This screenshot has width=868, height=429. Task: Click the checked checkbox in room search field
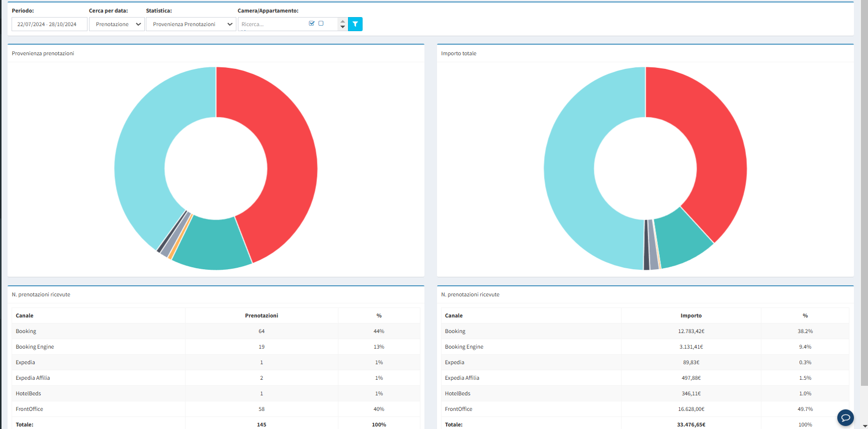pos(312,23)
